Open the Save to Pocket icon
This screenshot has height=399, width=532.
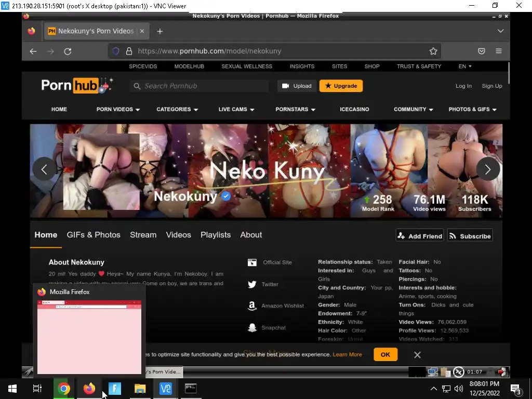click(x=481, y=51)
